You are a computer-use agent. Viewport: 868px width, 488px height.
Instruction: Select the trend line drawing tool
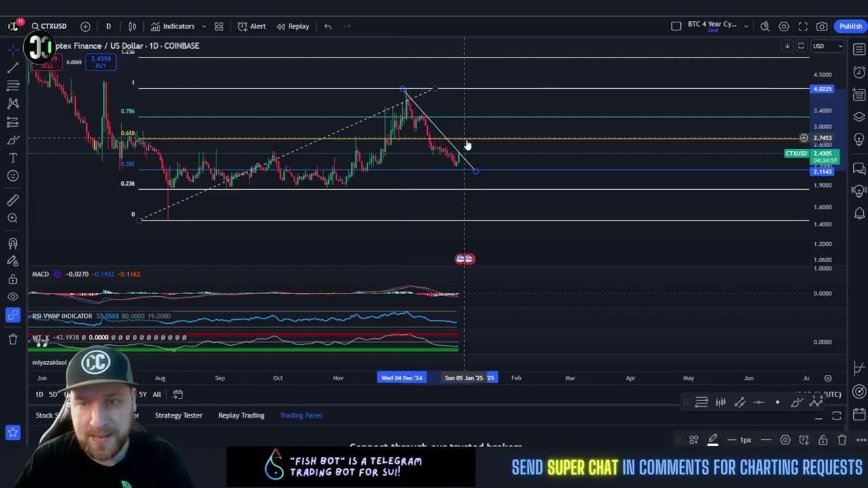[x=13, y=68]
